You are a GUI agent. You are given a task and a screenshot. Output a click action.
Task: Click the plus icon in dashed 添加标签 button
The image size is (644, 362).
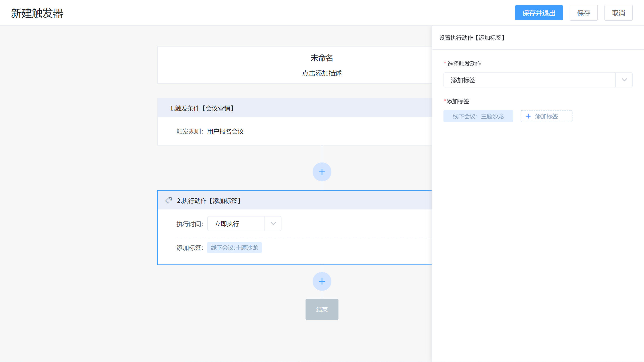coord(528,116)
